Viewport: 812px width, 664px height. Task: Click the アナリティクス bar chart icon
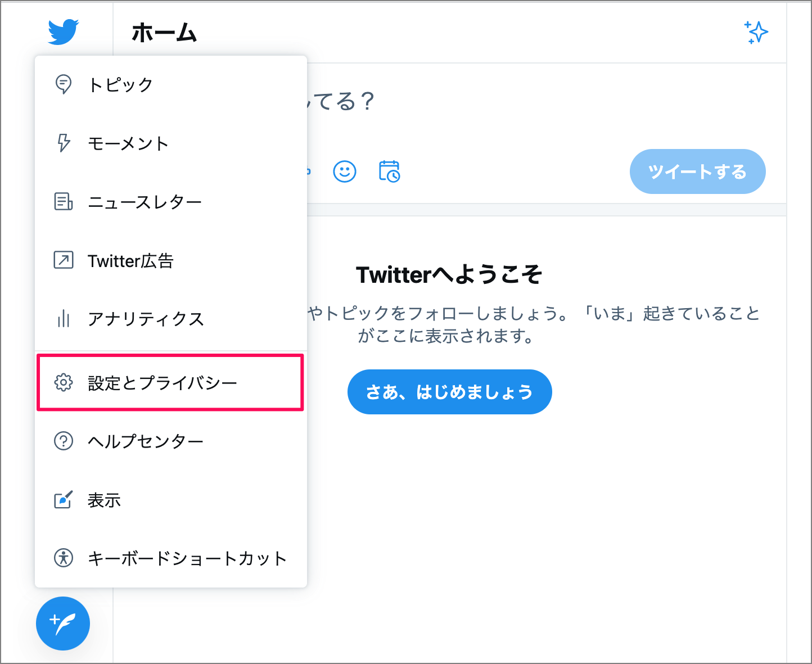click(64, 319)
